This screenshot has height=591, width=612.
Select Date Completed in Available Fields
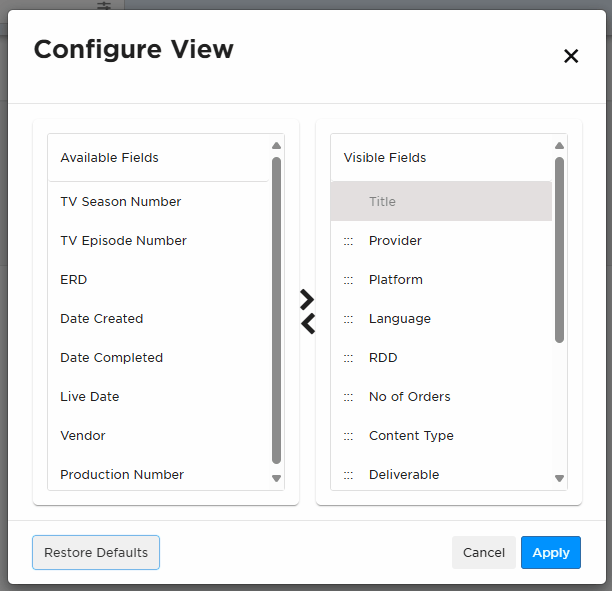158,358
